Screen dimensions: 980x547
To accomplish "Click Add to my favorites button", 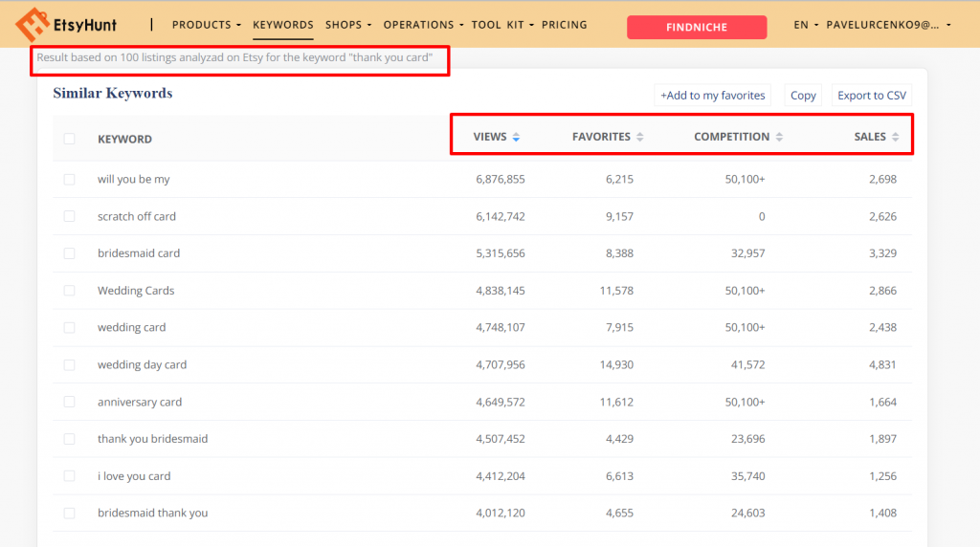I will [x=713, y=96].
